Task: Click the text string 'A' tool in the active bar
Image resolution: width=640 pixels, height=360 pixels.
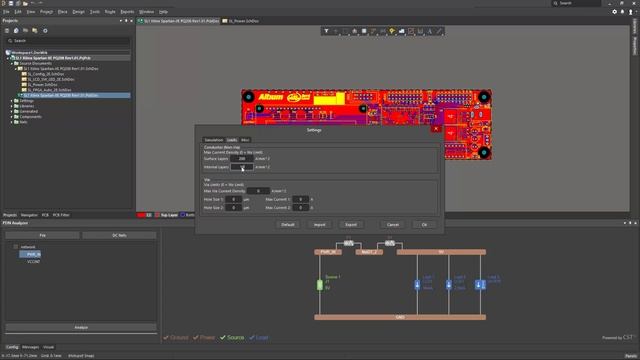Action: point(429,31)
